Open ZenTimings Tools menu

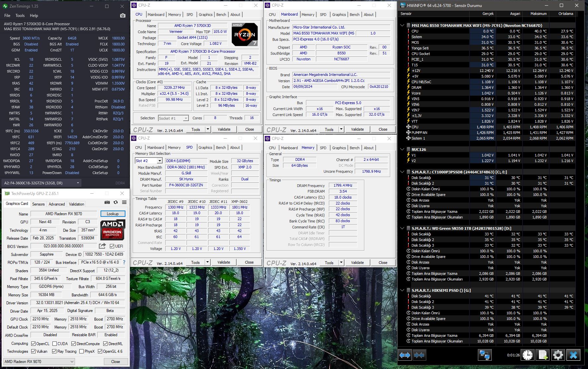tap(20, 16)
